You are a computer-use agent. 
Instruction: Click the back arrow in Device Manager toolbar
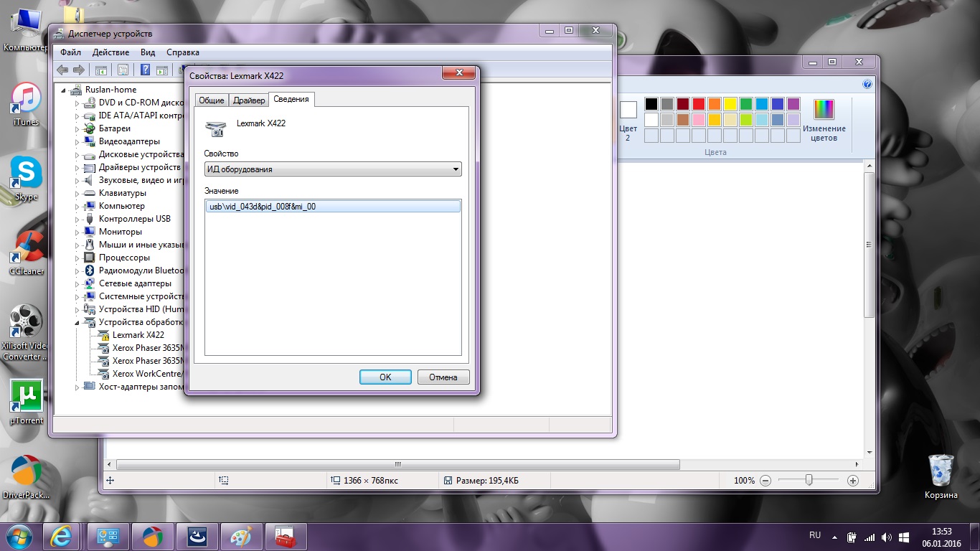[x=62, y=70]
